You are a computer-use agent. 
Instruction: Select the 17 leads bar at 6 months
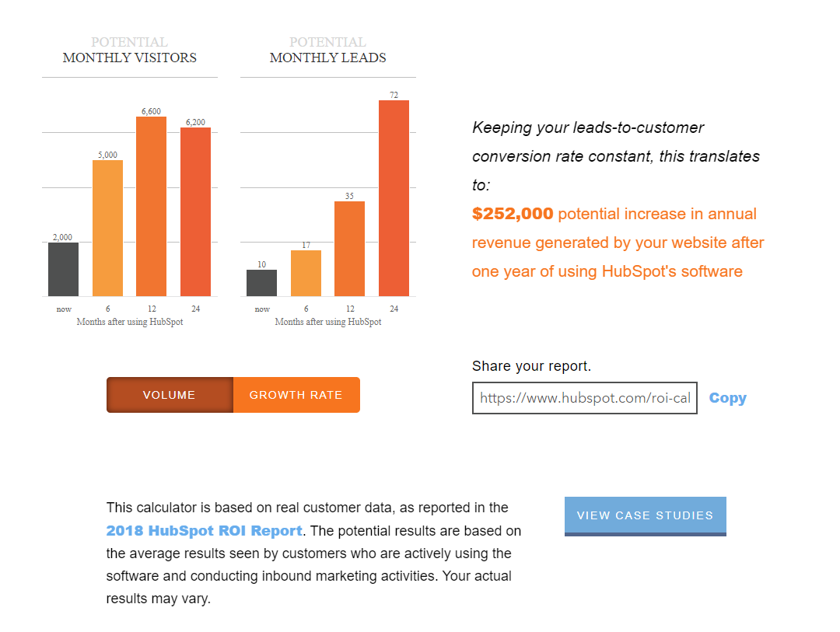coord(306,273)
